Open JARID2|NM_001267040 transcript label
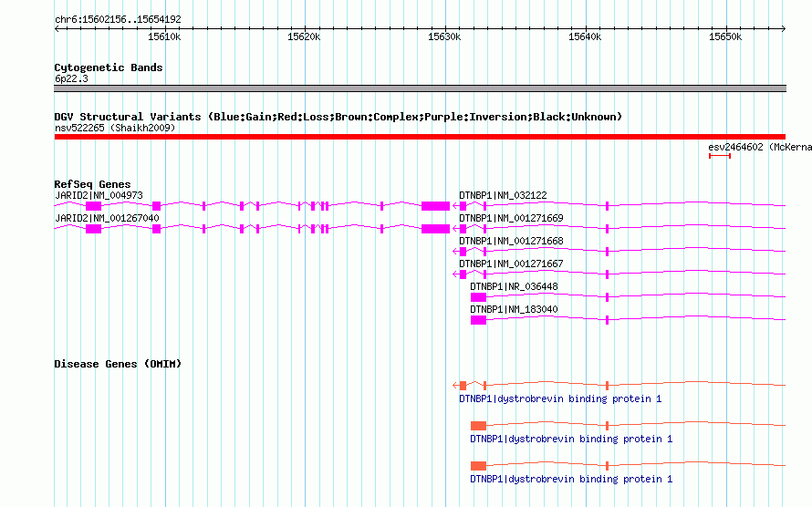The height and width of the screenshot is (507, 812). tap(107, 218)
